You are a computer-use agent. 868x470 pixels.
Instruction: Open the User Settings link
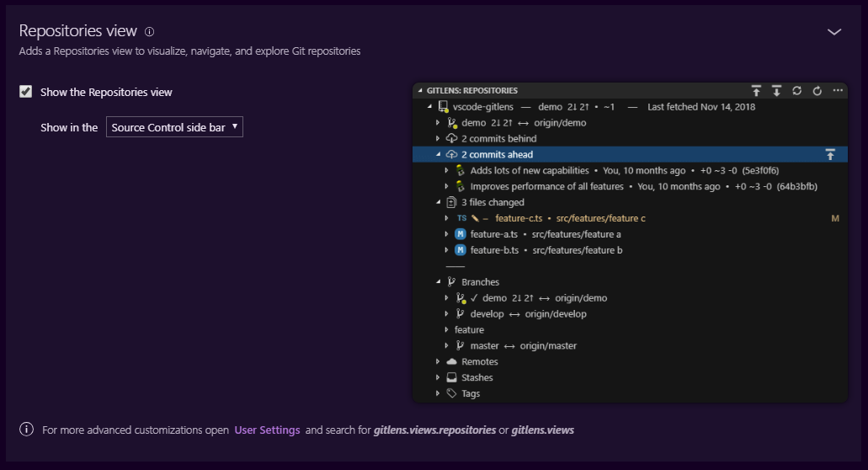coord(267,430)
